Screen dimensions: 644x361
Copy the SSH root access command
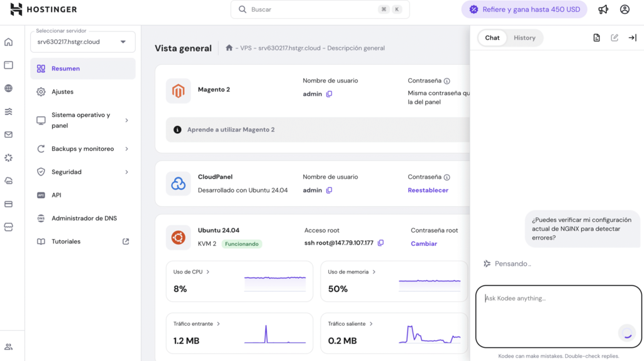coord(380,243)
